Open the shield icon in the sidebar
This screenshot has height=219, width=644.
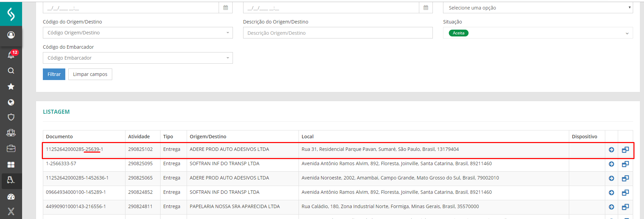pyautogui.click(x=11, y=117)
